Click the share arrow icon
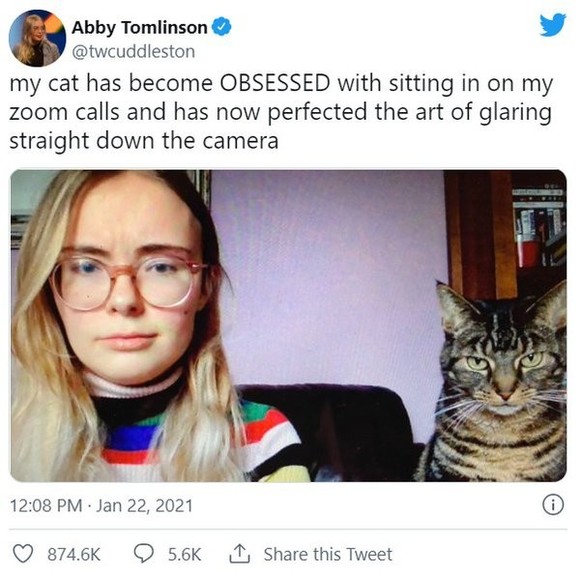This screenshot has height=572, width=582. [239, 553]
